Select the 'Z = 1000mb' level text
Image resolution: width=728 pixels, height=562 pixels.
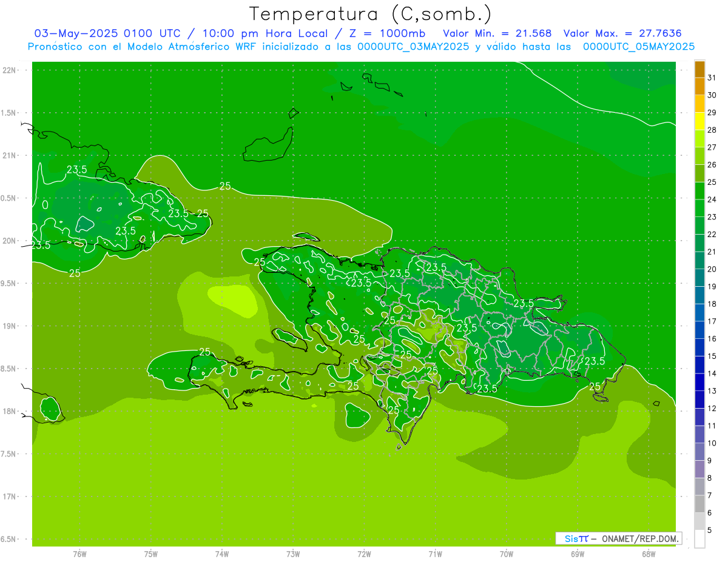pos(386,33)
